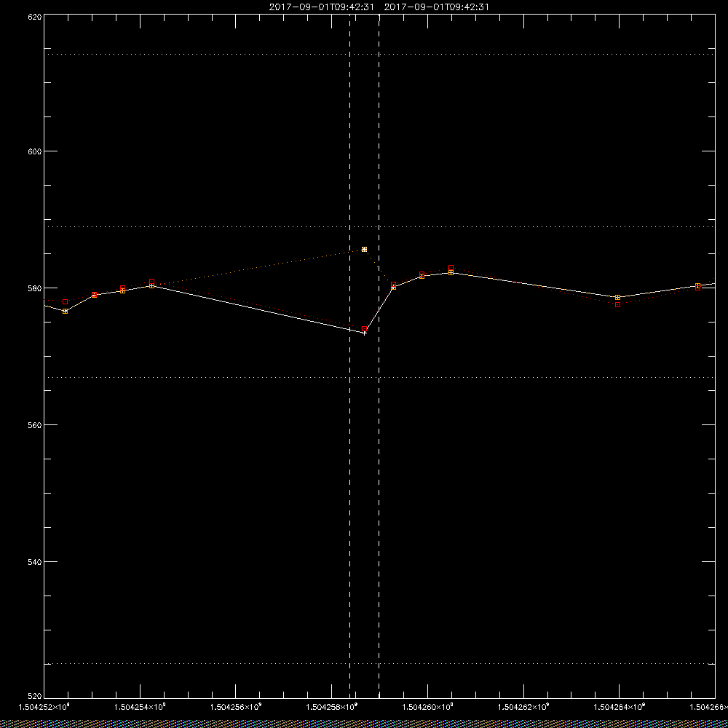Click the top dotted threshold line near 614
This screenshot has height=728, width=728.
[379, 55]
